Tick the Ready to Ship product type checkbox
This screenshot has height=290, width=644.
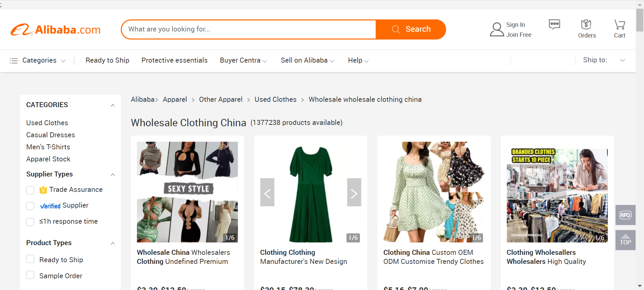(x=30, y=259)
